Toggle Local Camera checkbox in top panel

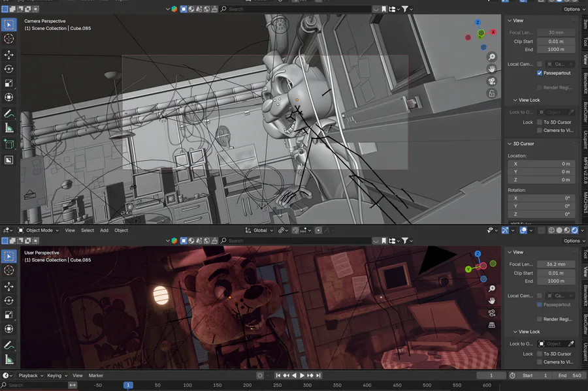[x=539, y=64]
